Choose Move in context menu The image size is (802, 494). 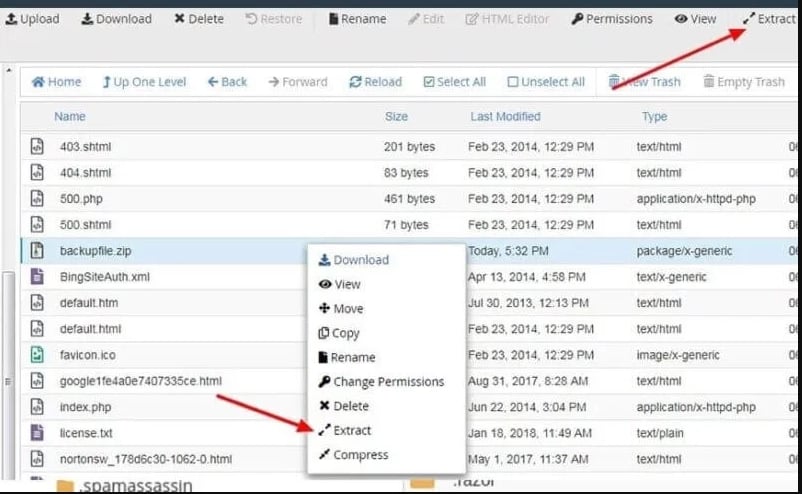click(x=341, y=309)
